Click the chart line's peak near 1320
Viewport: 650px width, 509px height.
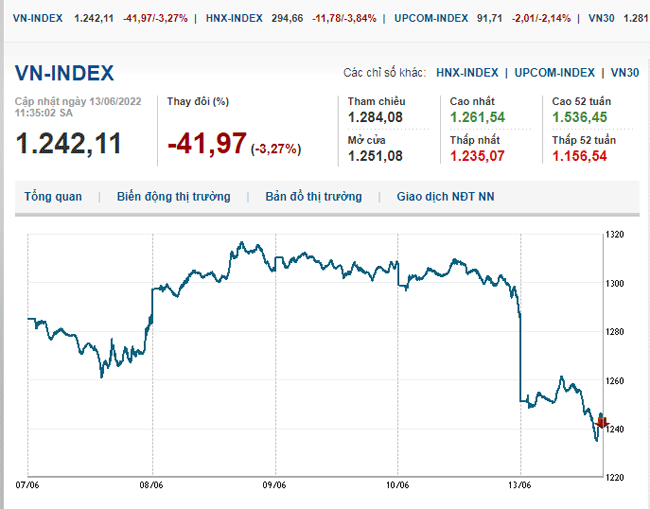point(242,243)
